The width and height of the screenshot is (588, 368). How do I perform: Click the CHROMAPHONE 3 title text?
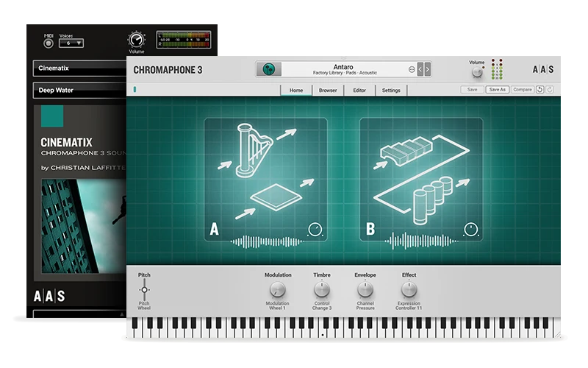click(x=168, y=70)
